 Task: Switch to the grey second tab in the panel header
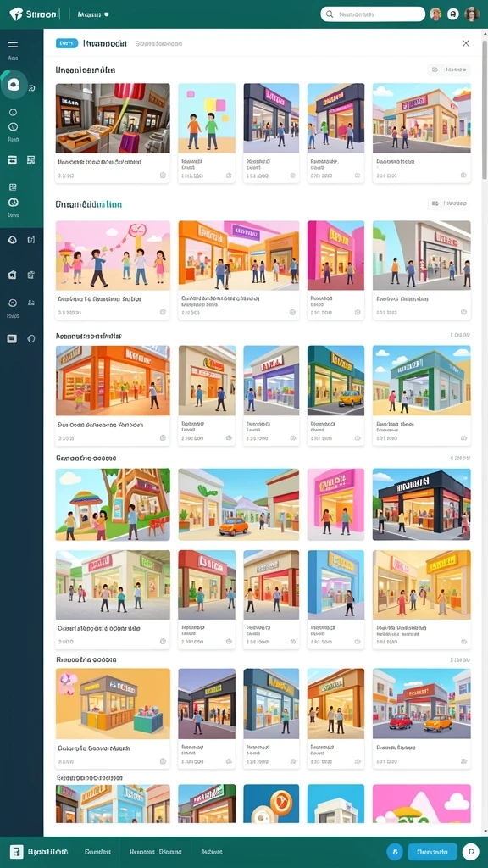158,43
